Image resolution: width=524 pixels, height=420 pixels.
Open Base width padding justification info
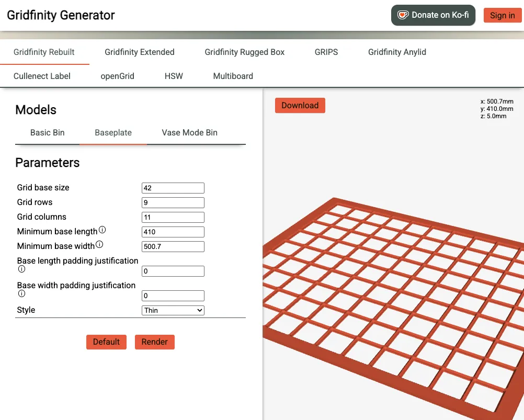click(21, 293)
